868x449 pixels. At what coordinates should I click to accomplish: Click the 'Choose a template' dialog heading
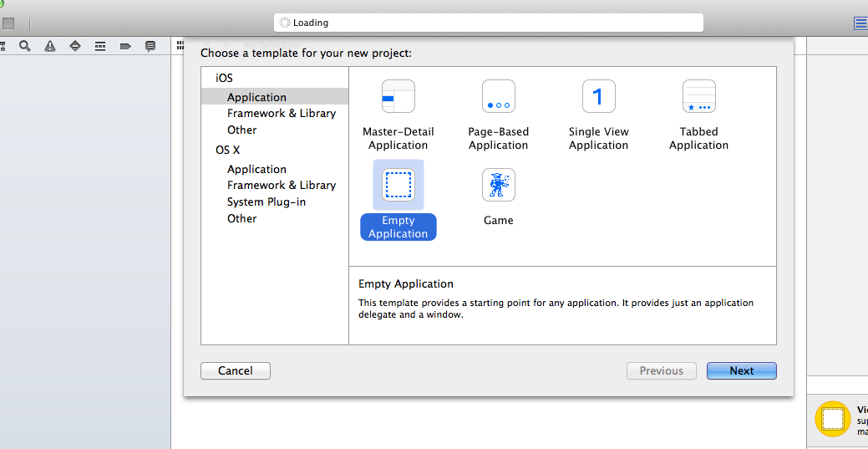[x=306, y=54]
